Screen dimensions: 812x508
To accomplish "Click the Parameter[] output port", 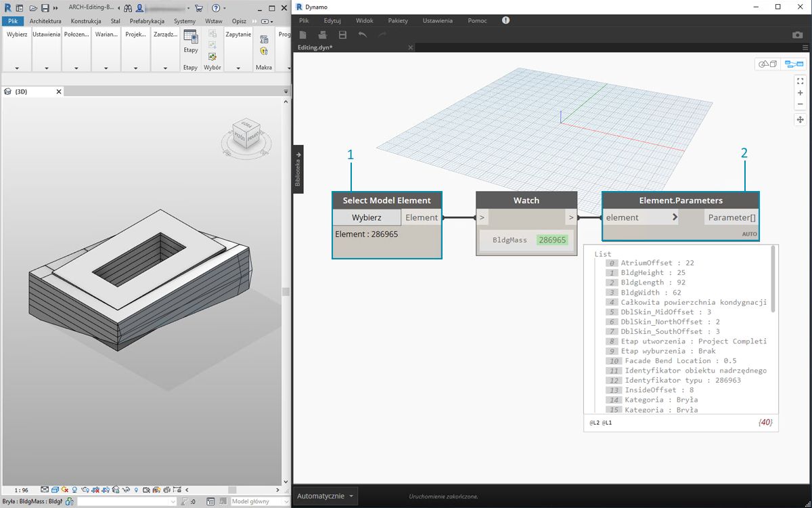I will coord(731,217).
